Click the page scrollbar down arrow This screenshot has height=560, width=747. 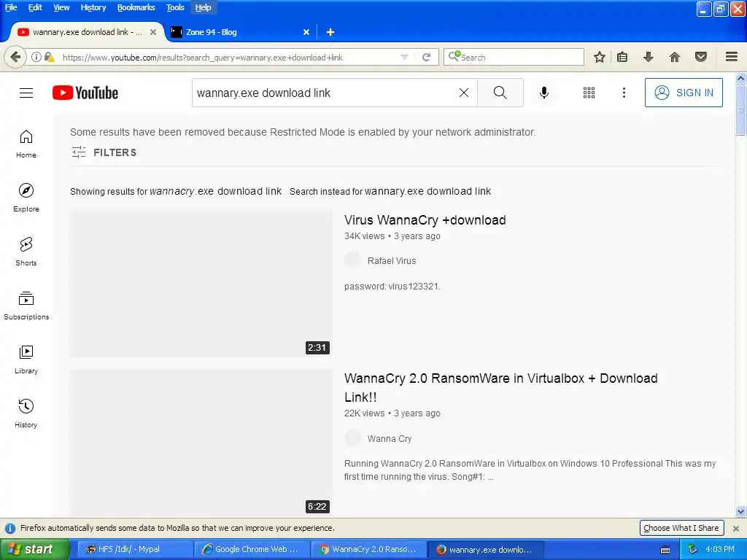tap(740, 512)
